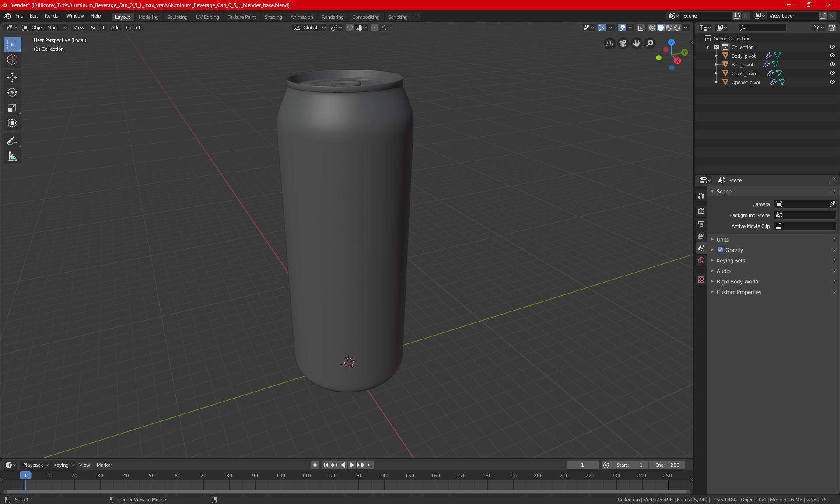Image resolution: width=840 pixels, height=504 pixels.
Task: Click the Blender logo menu icon
Action: click(x=7, y=16)
